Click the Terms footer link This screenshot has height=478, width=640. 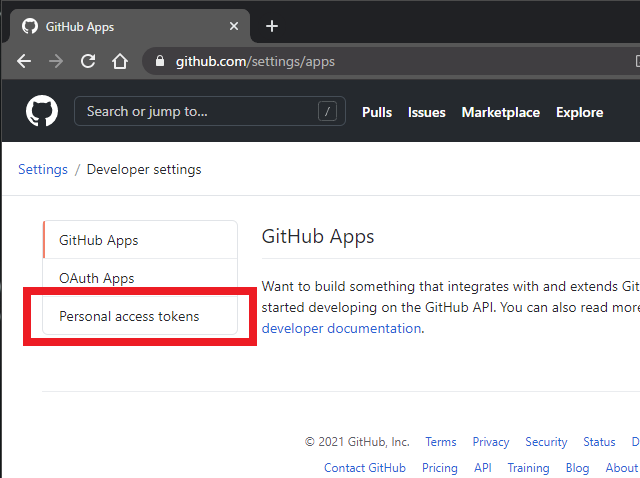pyautogui.click(x=441, y=442)
